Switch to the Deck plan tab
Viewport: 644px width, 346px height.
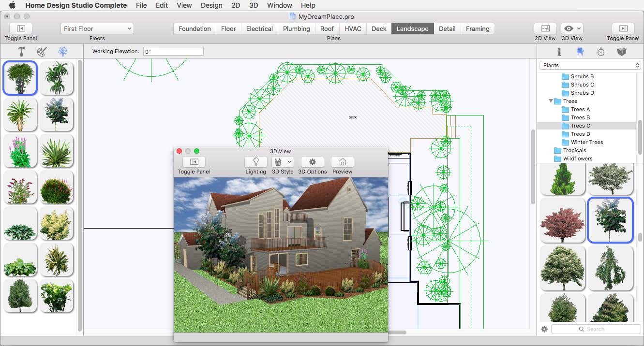pos(379,29)
